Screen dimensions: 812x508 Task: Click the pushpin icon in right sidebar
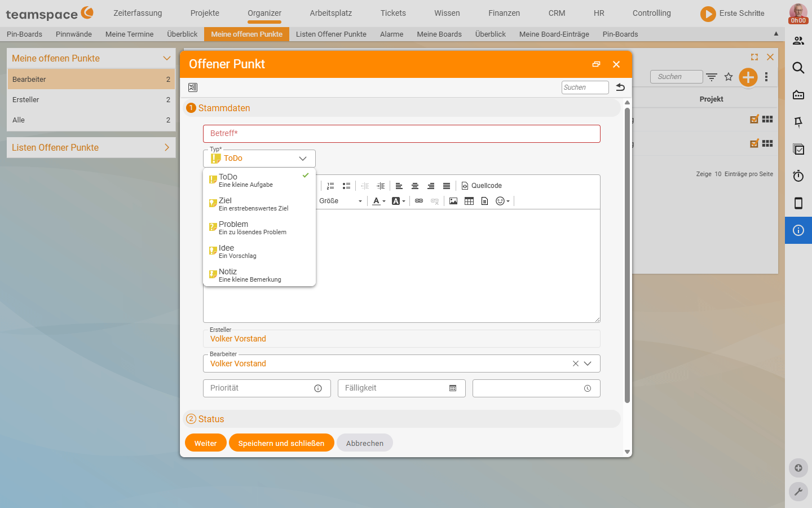pyautogui.click(x=798, y=122)
